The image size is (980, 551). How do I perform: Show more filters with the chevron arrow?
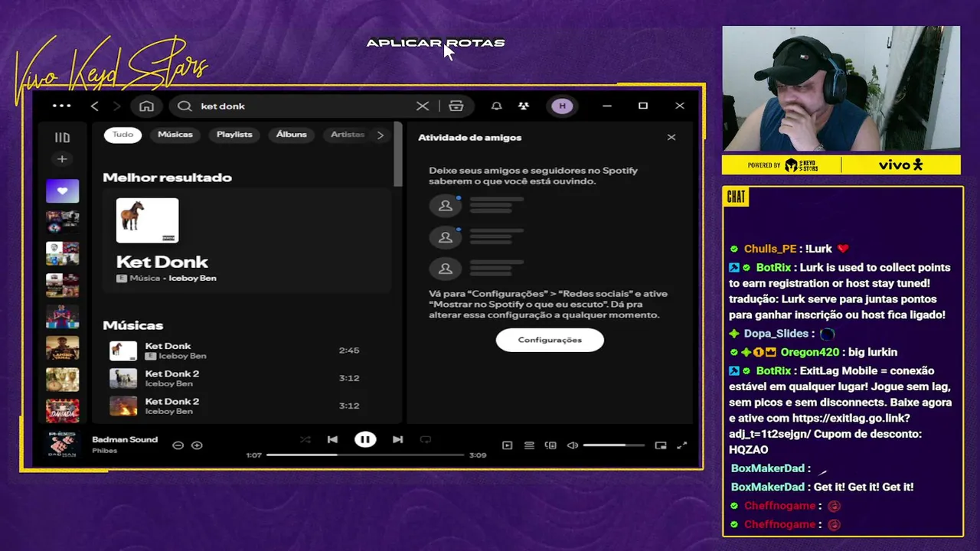pyautogui.click(x=381, y=135)
